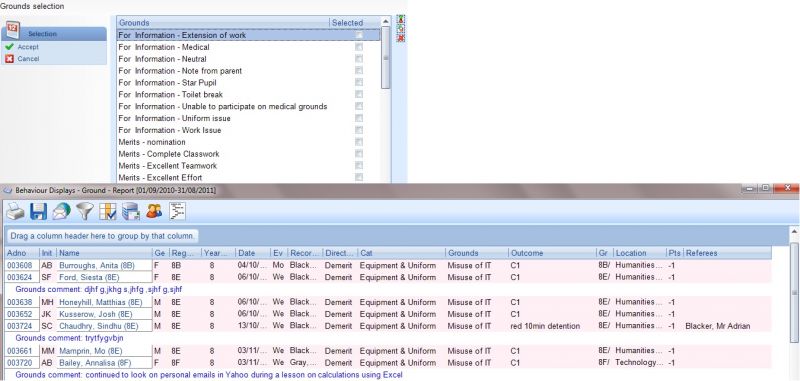
Task: Open the Mamprin, Mo (8E) pupil link
Action: point(91,351)
